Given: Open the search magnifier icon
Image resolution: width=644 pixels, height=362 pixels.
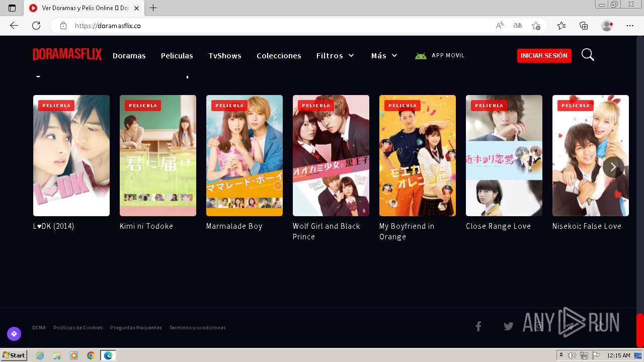Looking at the screenshot, I should [x=588, y=55].
